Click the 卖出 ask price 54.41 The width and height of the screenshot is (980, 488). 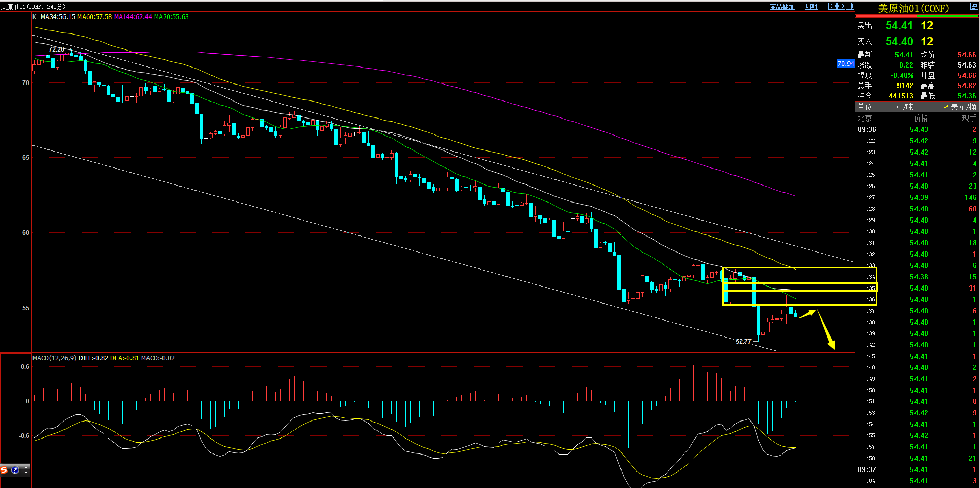[x=899, y=26]
